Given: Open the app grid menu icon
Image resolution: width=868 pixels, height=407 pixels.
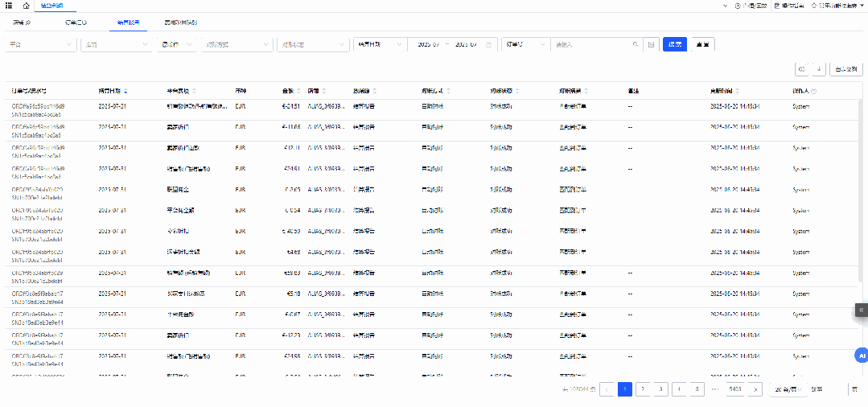Looking at the screenshot, I should point(9,6).
